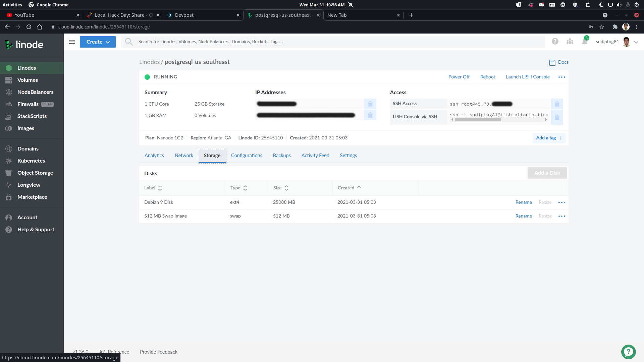Expand the Create dropdown button
This screenshot has width=644, height=362.
click(x=98, y=42)
